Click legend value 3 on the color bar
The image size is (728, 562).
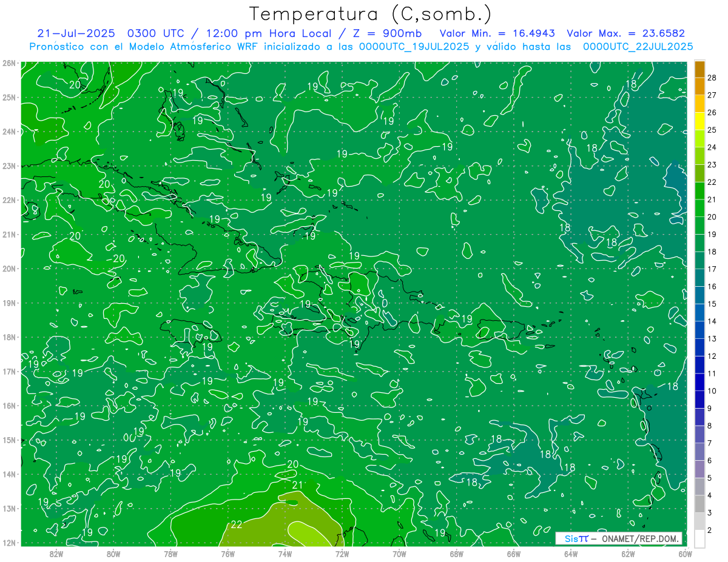(709, 513)
